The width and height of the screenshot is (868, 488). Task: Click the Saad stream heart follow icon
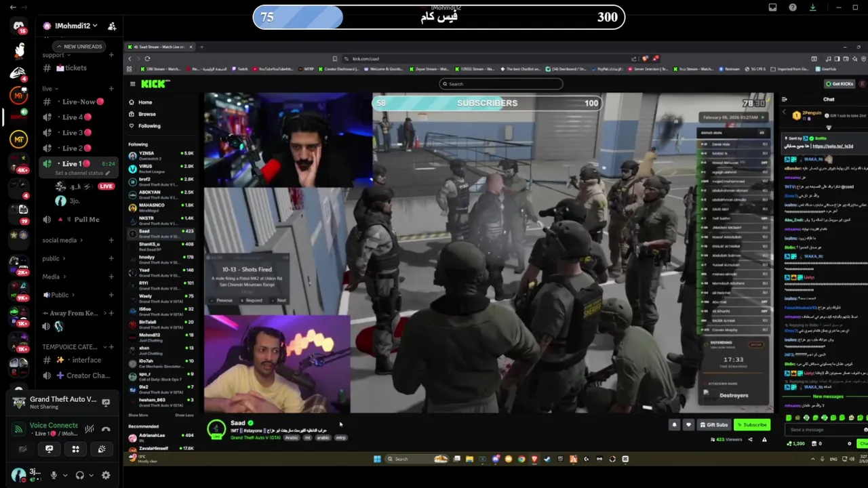point(688,425)
